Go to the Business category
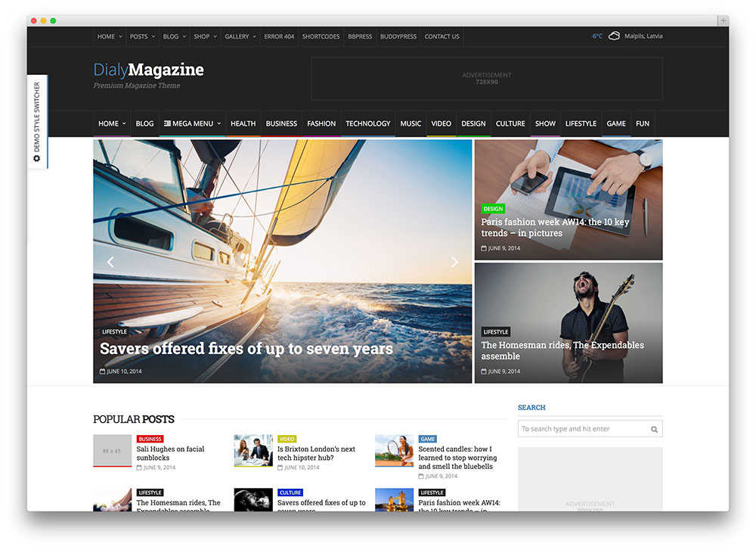This screenshot has height=550, width=756. click(281, 123)
